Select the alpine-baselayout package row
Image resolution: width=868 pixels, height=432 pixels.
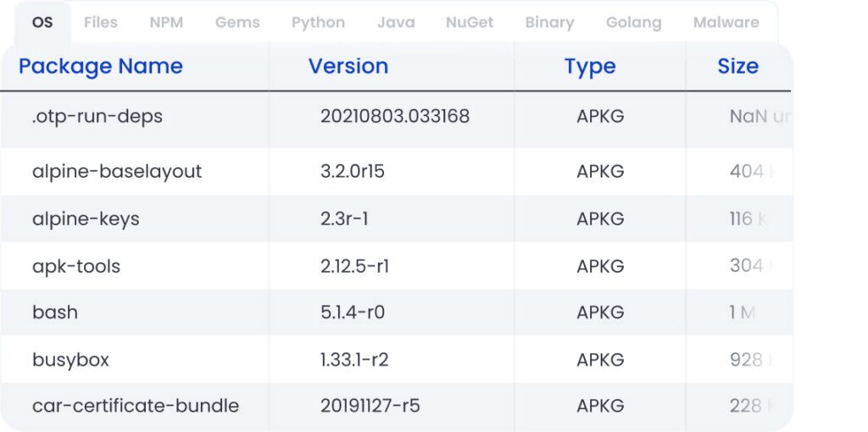pos(397,171)
